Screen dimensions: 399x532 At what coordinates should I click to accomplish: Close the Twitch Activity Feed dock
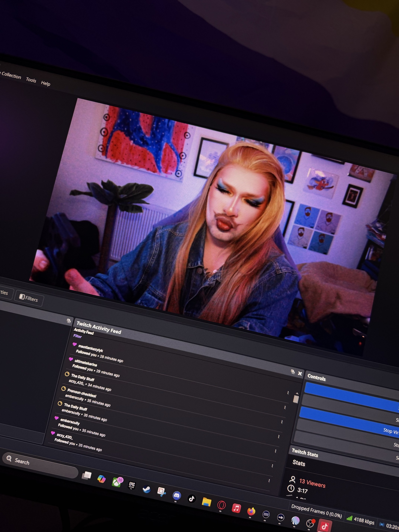(x=300, y=373)
